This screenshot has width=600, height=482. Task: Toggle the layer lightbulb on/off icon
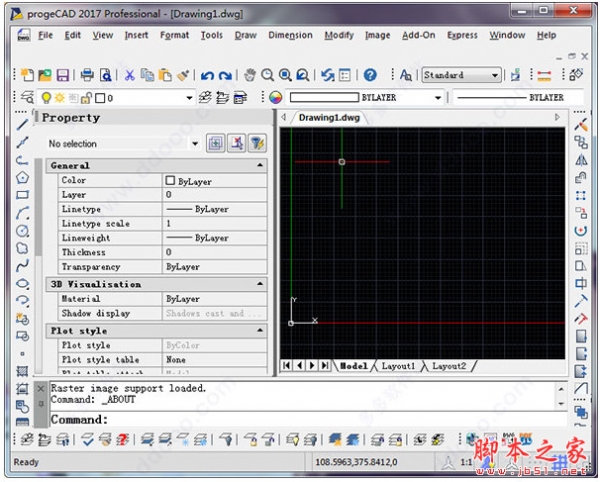[x=45, y=98]
